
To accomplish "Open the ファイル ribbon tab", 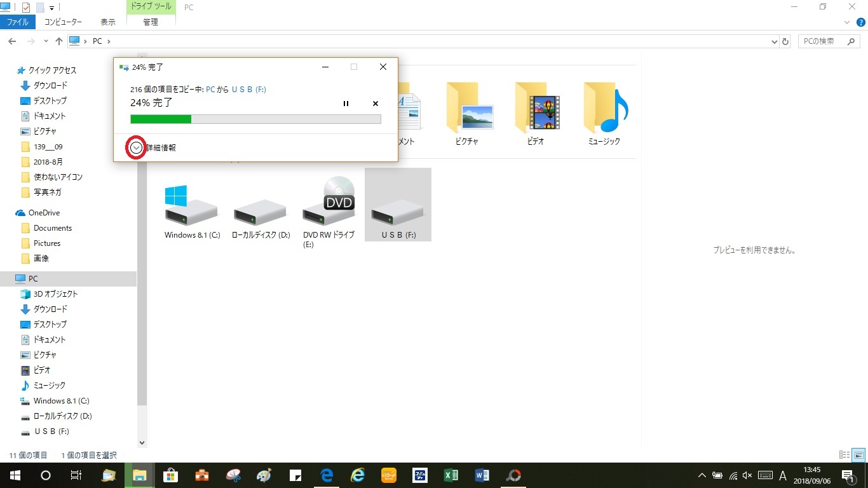I will coord(18,22).
